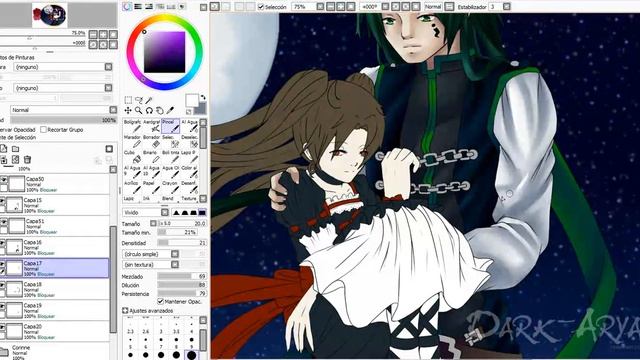Click the Tamaño size multiplier button

click(153, 223)
